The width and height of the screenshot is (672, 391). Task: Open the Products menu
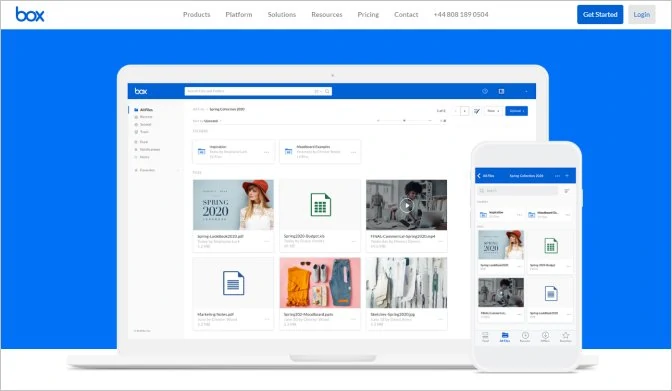click(196, 15)
